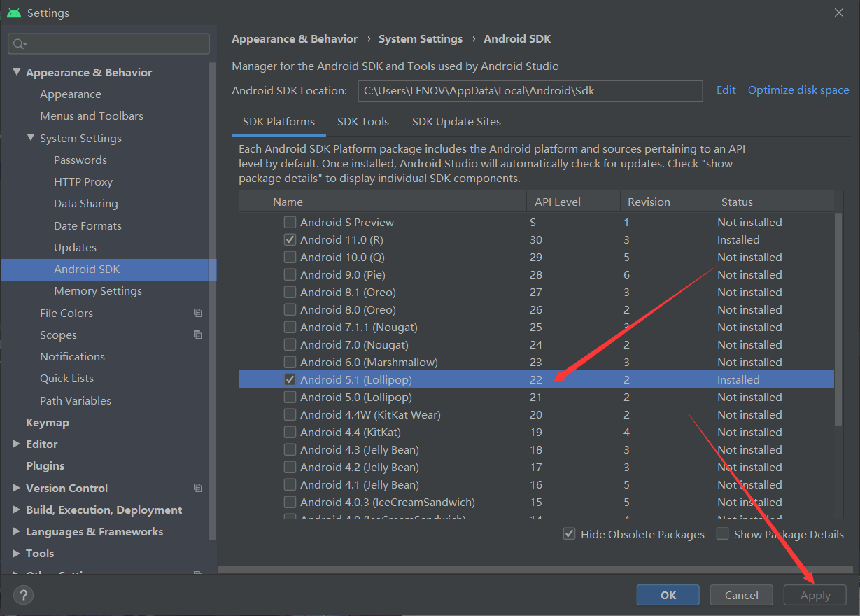Enable Show Package Details checkbox
The image size is (860, 616).
(x=723, y=534)
